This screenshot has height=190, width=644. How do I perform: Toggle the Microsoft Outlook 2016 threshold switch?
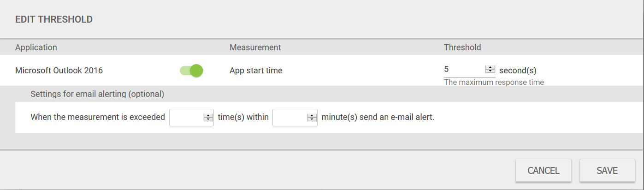pos(191,71)
